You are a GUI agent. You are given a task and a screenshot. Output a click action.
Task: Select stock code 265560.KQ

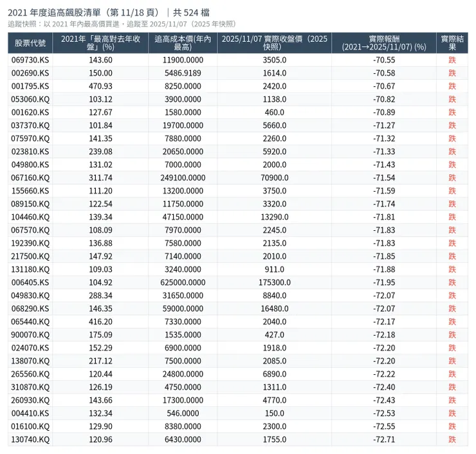pos(30,374)
